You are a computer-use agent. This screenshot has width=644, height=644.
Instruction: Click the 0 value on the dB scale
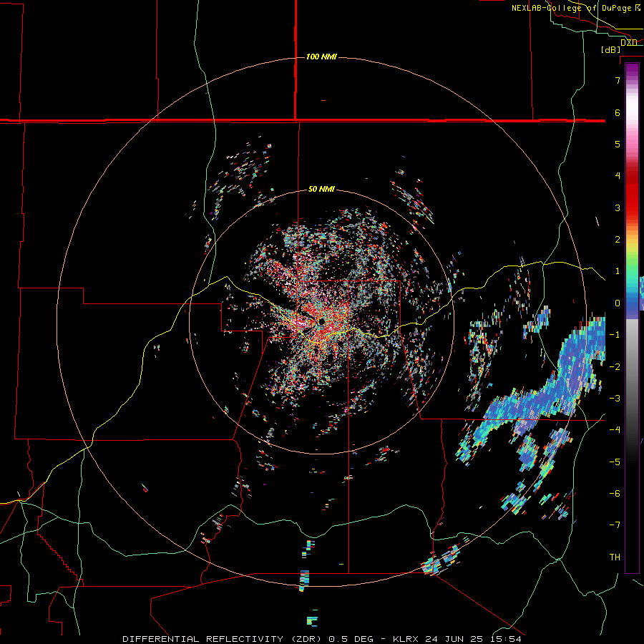point(618,303)
